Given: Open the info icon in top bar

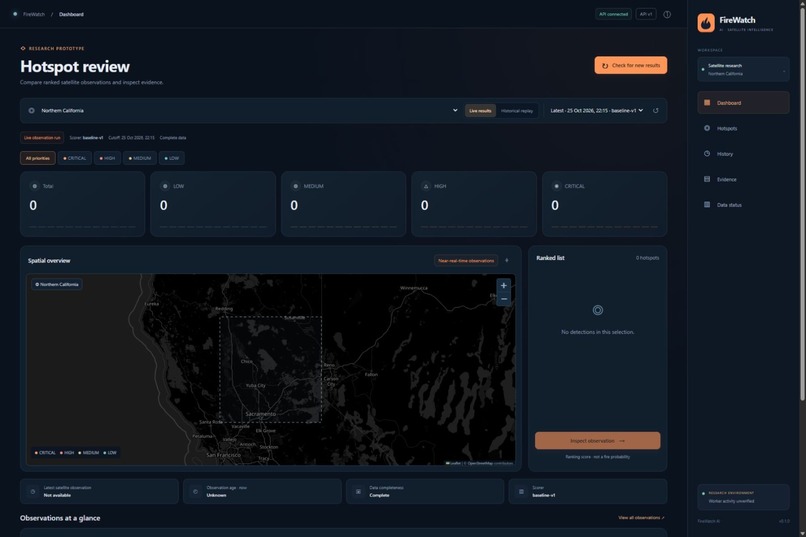Looking at the screenshot, I should (667, 14).
